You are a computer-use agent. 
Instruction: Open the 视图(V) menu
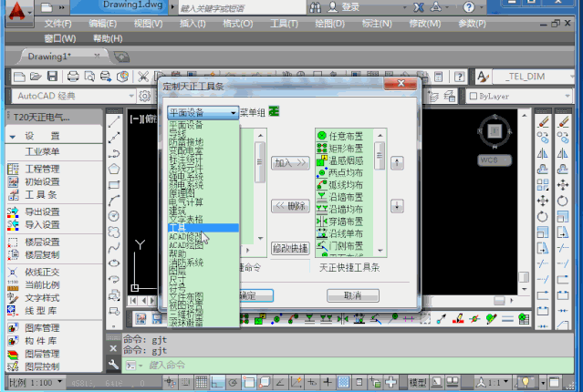click(x=148, y=24)
